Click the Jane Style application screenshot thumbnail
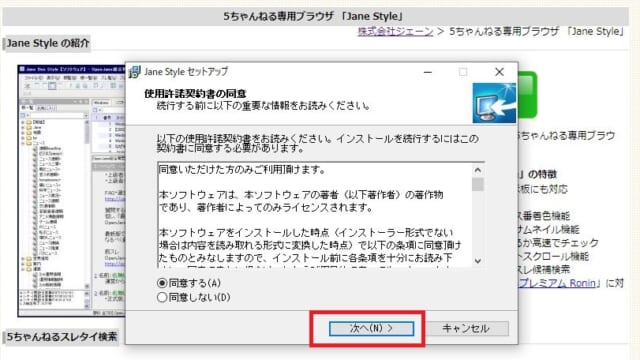Viewport: 640px width, 360px height. [x=71, y=190]
